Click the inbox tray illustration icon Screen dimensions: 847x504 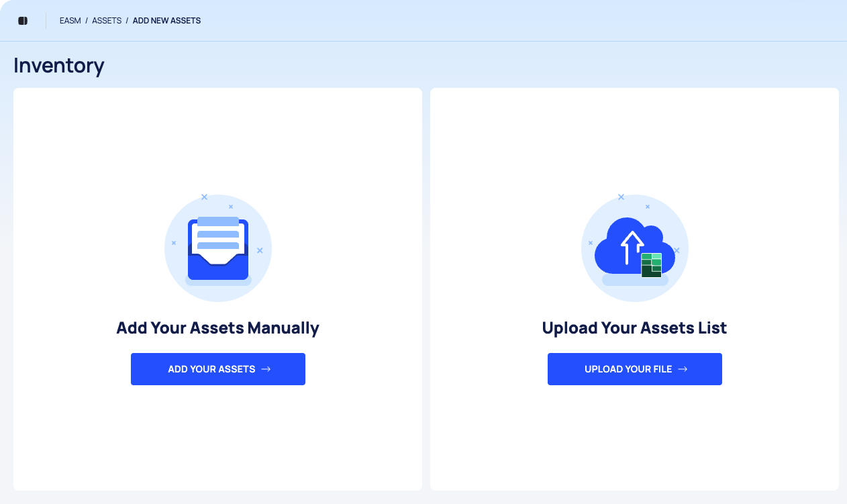[218, 248]
